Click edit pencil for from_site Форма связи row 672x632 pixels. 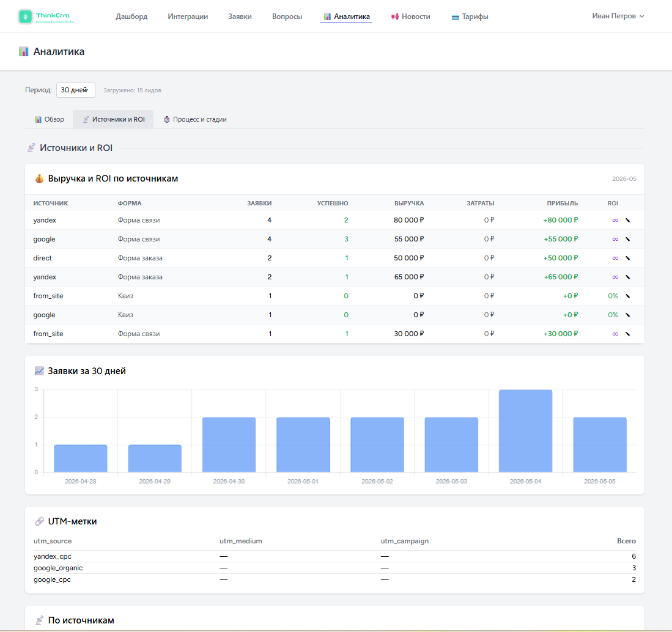click(x=627, y=334)
